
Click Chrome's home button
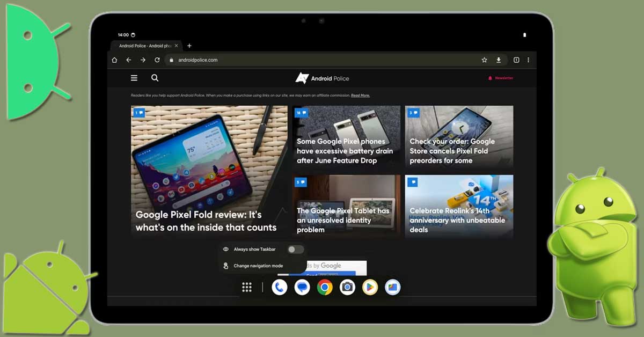click(114, 60)
